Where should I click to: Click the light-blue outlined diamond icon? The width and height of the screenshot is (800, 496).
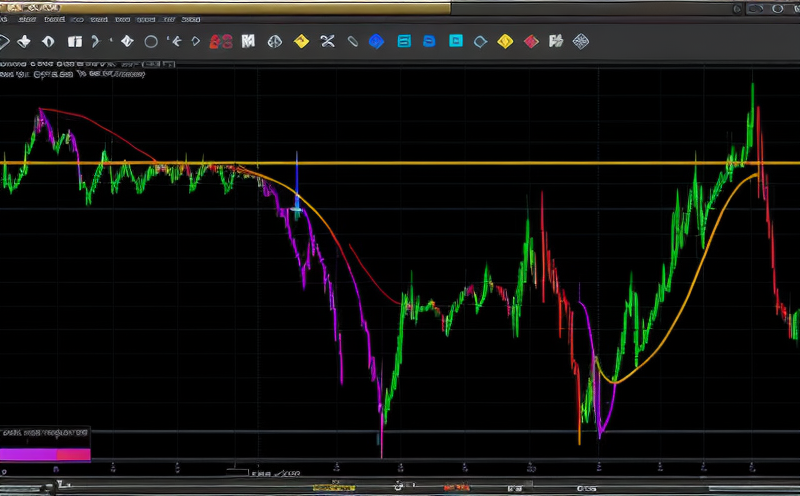click(480, 42)
